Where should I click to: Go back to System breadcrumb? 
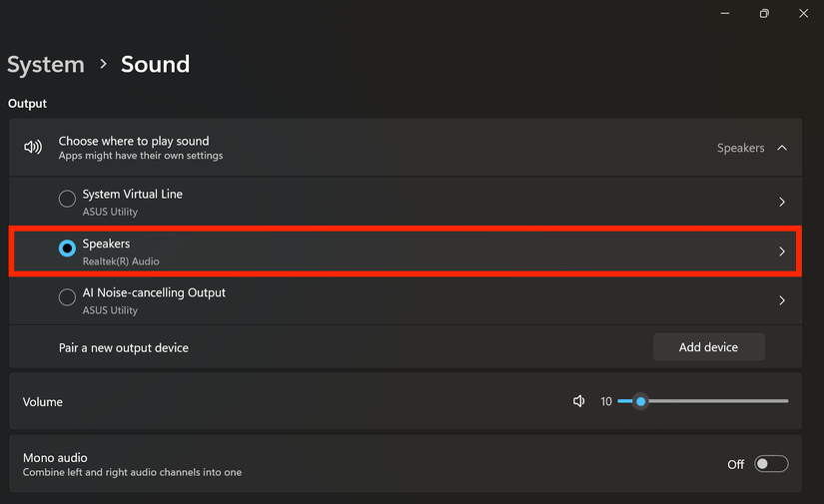click(46, 65)
